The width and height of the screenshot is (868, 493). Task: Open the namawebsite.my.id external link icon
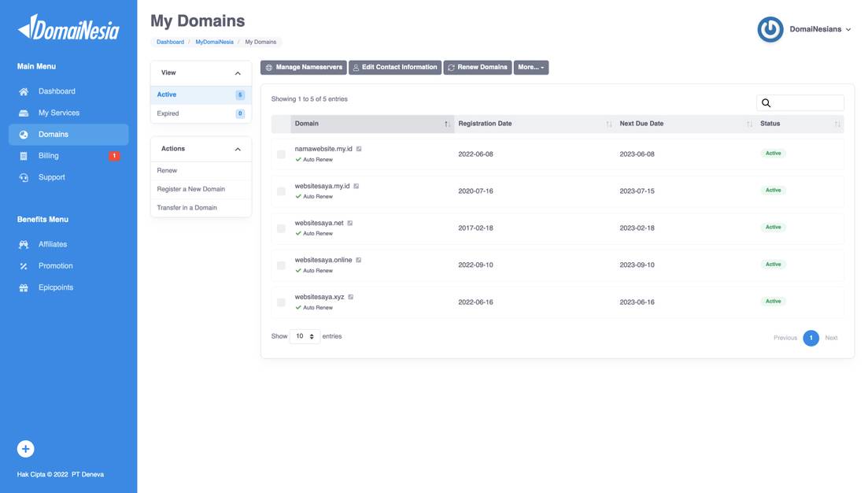tap(357, 147)
